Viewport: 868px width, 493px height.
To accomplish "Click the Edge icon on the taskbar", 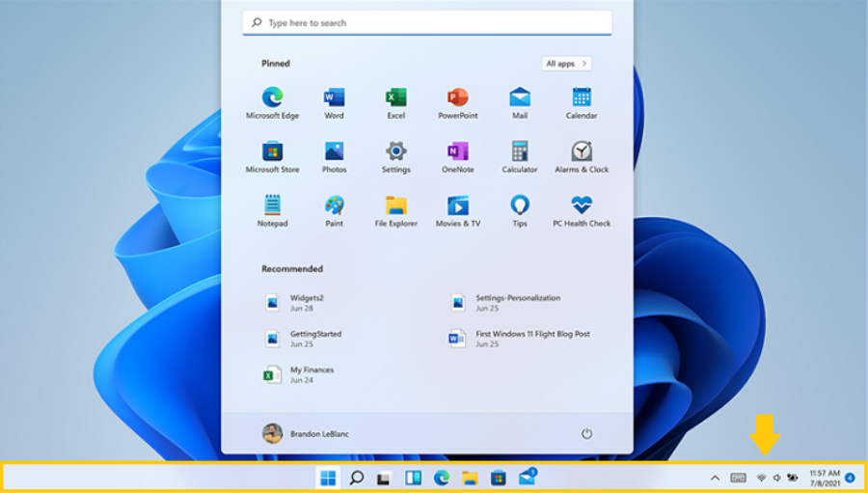I will (441, 478).
